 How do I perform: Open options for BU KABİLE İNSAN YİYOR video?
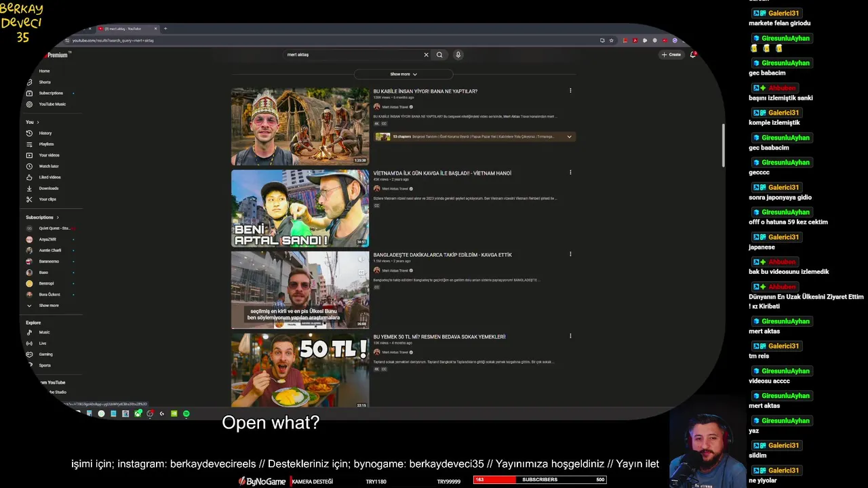tap(570, 91)
